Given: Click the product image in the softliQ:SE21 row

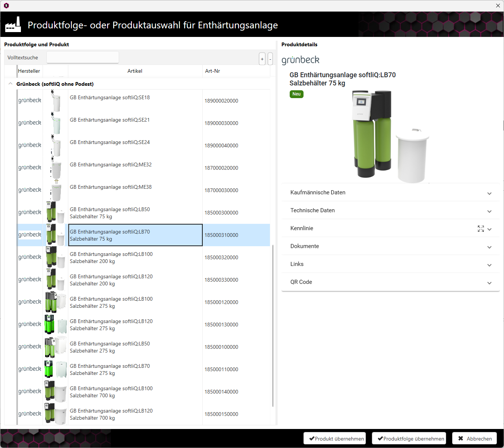Looking at the screenshot, I should pyautogui.click(x=56, y=123).
